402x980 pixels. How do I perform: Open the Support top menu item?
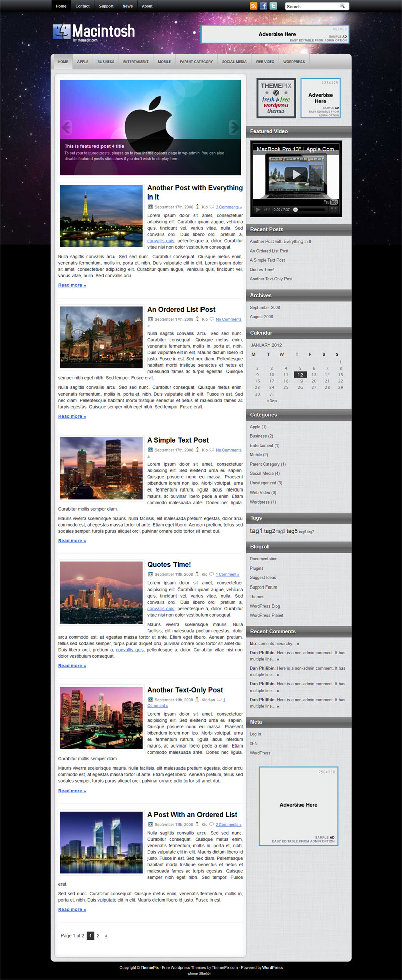(106, 6)
